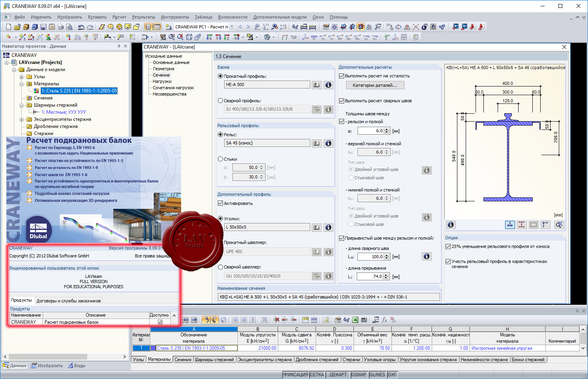
Task: Collapse the LAVcrane [Projects] tree node
Action: coord(6,62)
